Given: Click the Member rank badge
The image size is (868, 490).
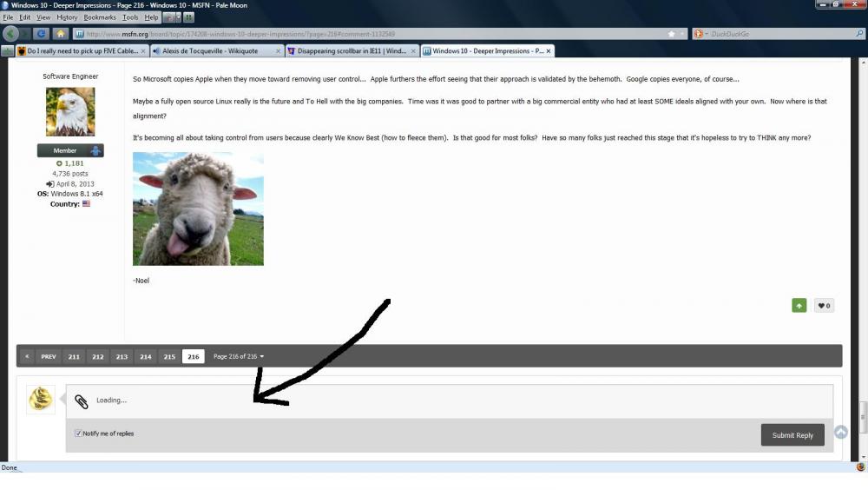Looking at the screenshot, I should 70,150.
